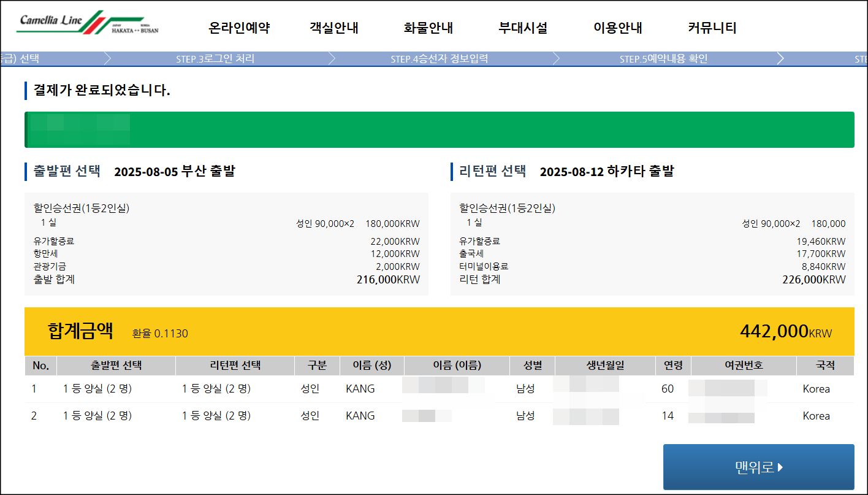The height and width of the screenshot is (495, 868).
Task: Click the 맨위로 button
Action: 758,467
